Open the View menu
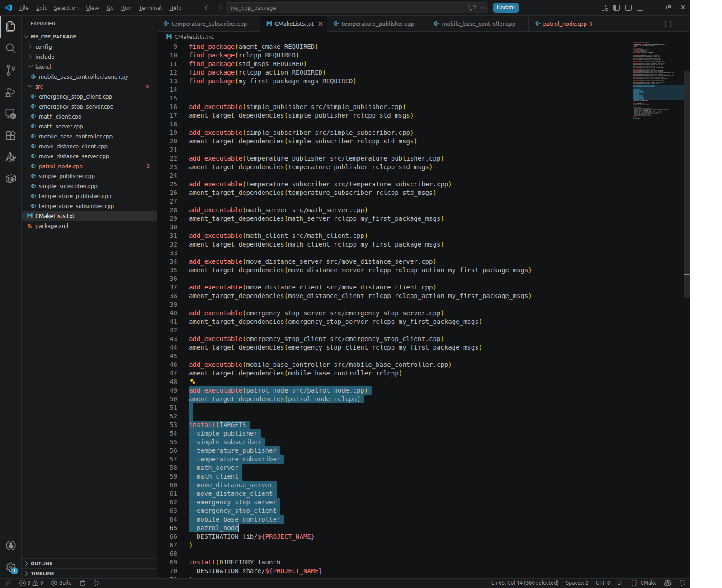722x588 pixels. pos(92,8)
